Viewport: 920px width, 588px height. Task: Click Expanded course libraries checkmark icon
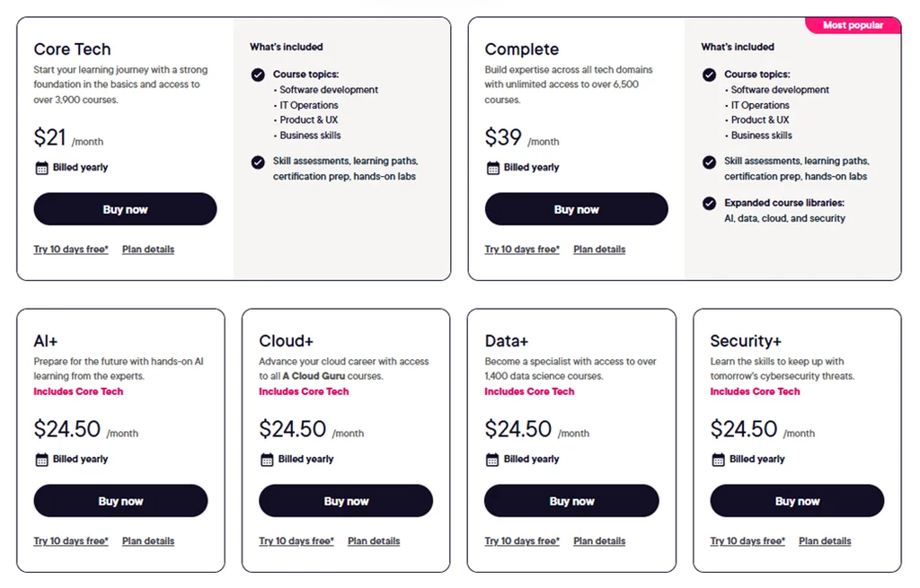point(709,203)
